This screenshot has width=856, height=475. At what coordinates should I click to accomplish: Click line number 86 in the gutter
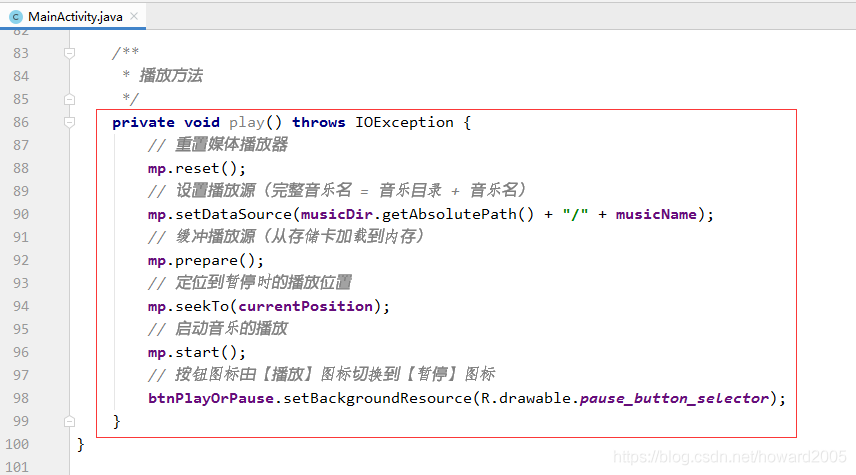[21, 122]
